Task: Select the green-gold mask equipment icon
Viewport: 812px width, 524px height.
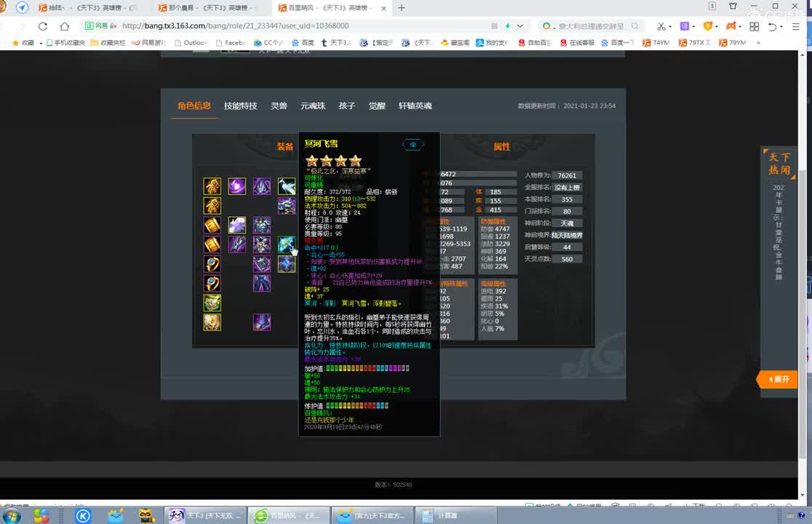Action: pos(212,303)
